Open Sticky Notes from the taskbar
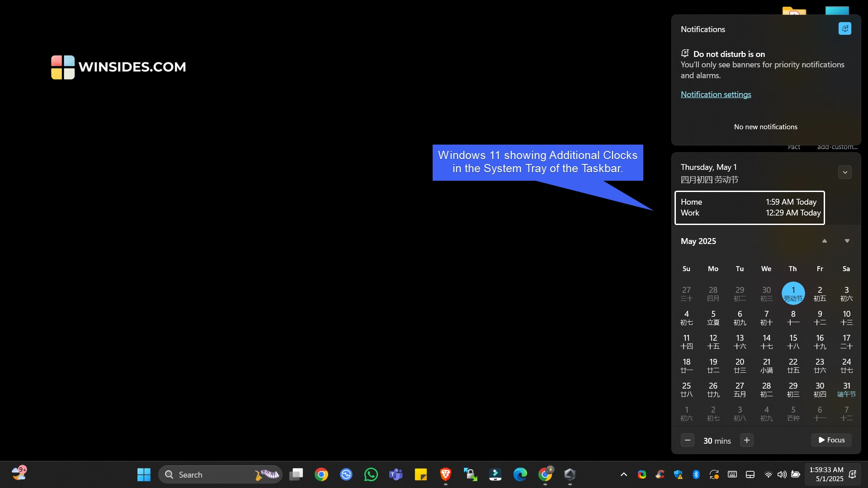The width and height of the screenshot is (868, 488). click(421, 474)
